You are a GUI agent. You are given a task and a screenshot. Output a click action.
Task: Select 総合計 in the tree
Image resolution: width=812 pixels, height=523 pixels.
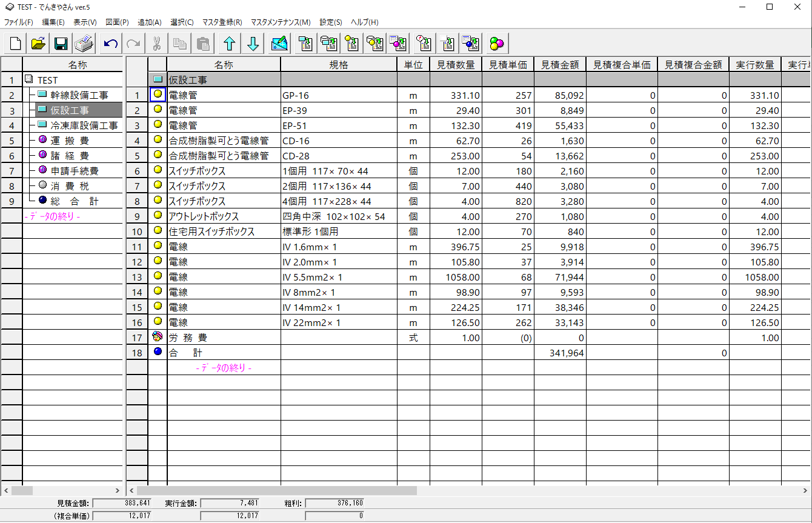click(x=75, y=201)
